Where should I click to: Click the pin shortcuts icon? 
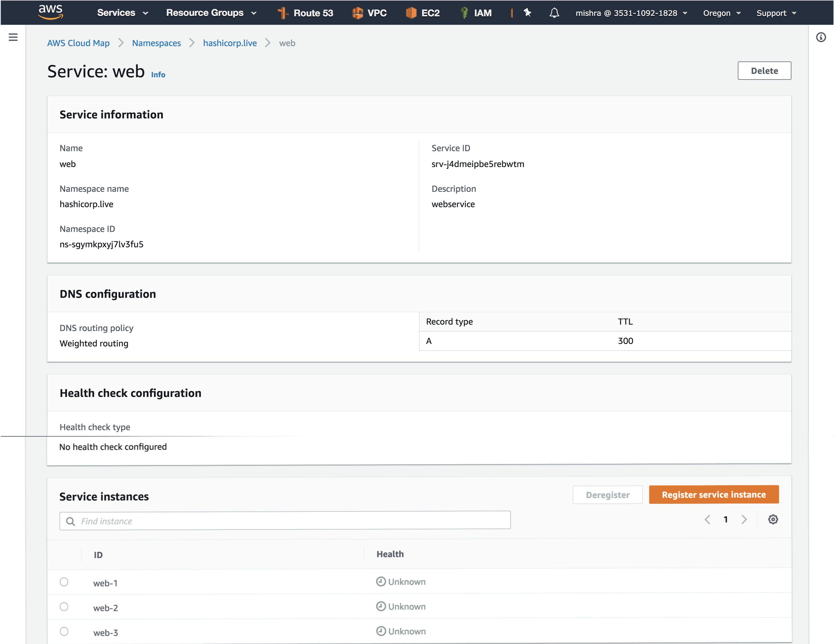click(x=527, y=13)
